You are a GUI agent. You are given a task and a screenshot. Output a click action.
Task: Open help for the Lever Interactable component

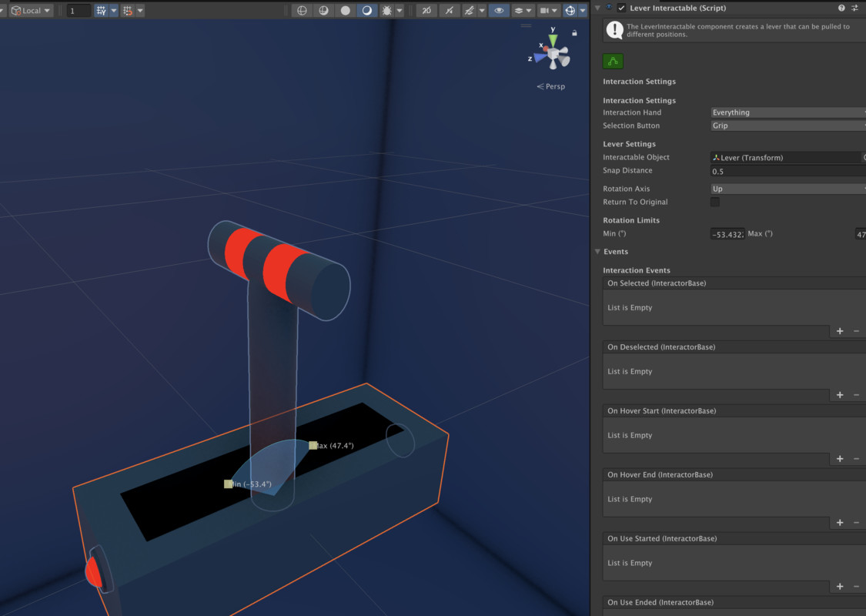click(x=841, y=8)
